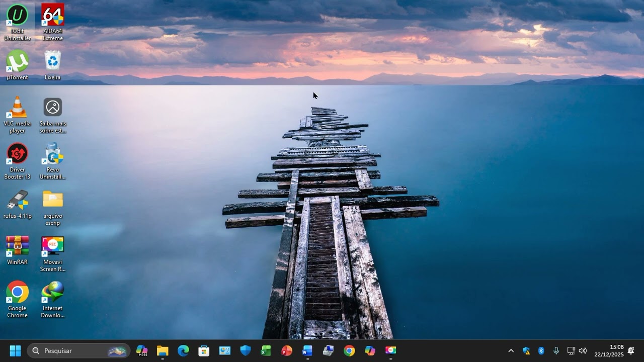
Task: Open the volume control in tray
Action: coord(583,351)
